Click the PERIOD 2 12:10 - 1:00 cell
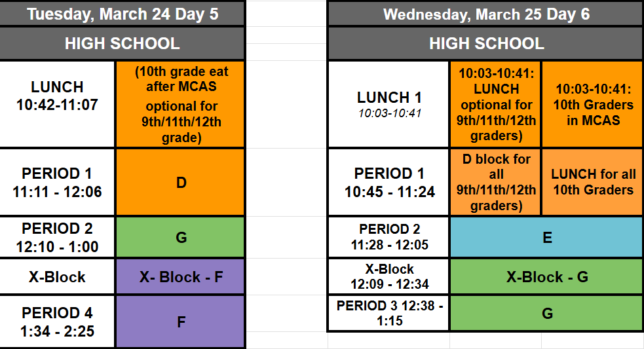 [x=58, y=237]
